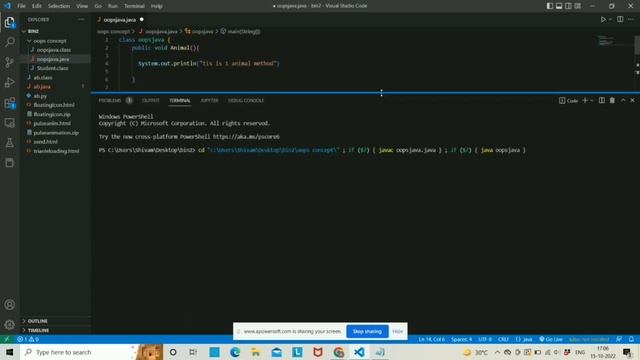Viewport: 640px width, 360px height.
Task: Open ab.py file in explorer
Action: tap(40, 96)
